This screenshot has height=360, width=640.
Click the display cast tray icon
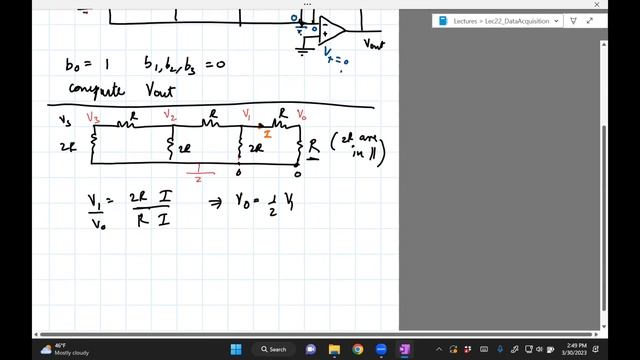click(x=529, y=349)
